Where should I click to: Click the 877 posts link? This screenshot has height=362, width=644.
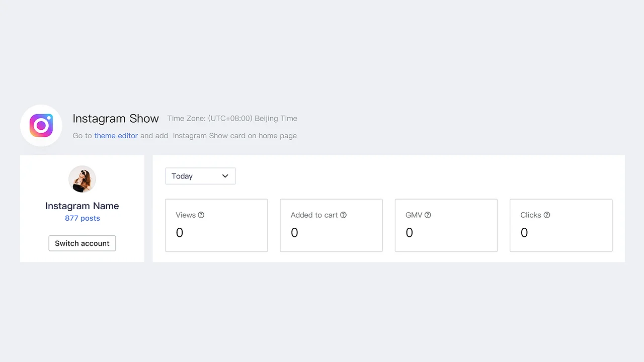tap(82, 218)
